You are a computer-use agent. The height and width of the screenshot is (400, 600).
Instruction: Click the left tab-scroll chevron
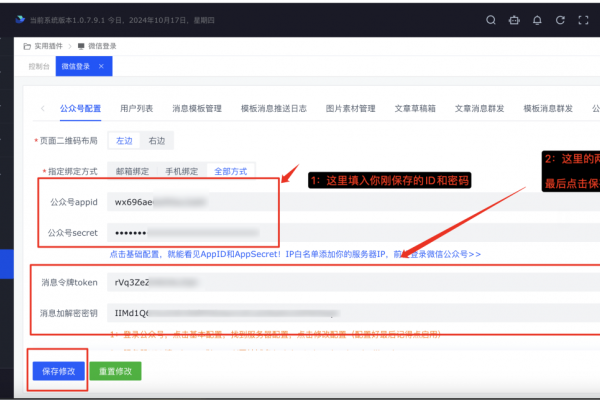[43, 109]
